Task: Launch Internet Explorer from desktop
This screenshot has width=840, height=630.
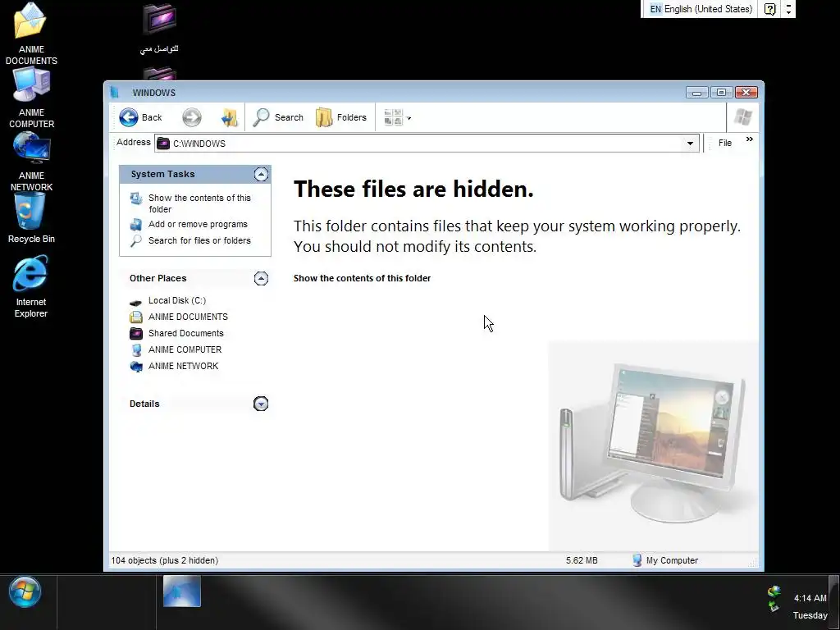Action: (30, 286)
